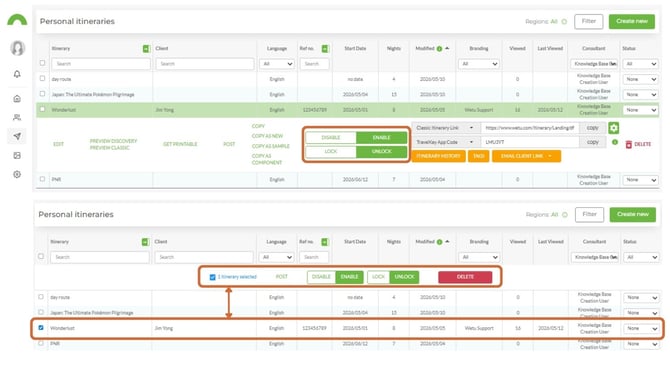Click Regions info circle icon in lower panel
The image size is (670, 368).
pyautogui.click(x=565, y=215)
